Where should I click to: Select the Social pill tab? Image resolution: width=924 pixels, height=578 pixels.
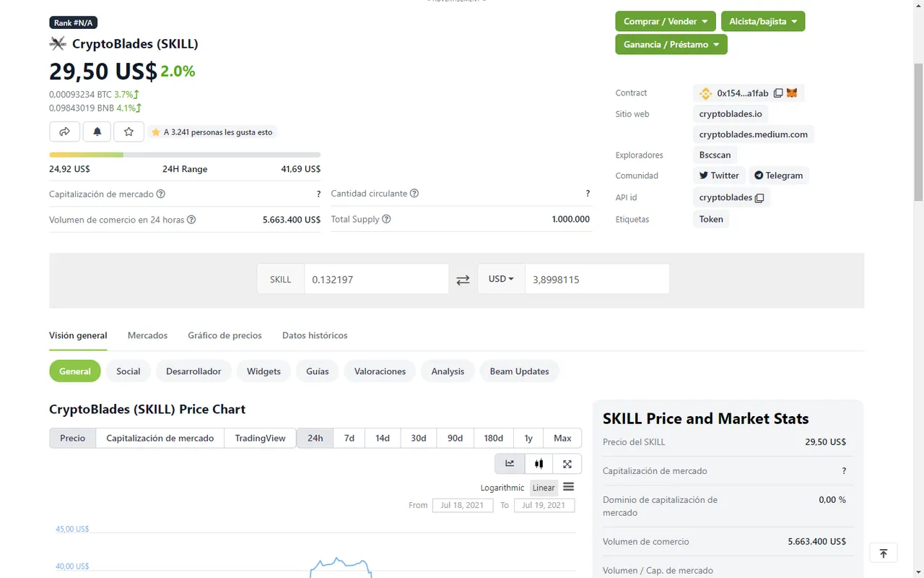128,371
